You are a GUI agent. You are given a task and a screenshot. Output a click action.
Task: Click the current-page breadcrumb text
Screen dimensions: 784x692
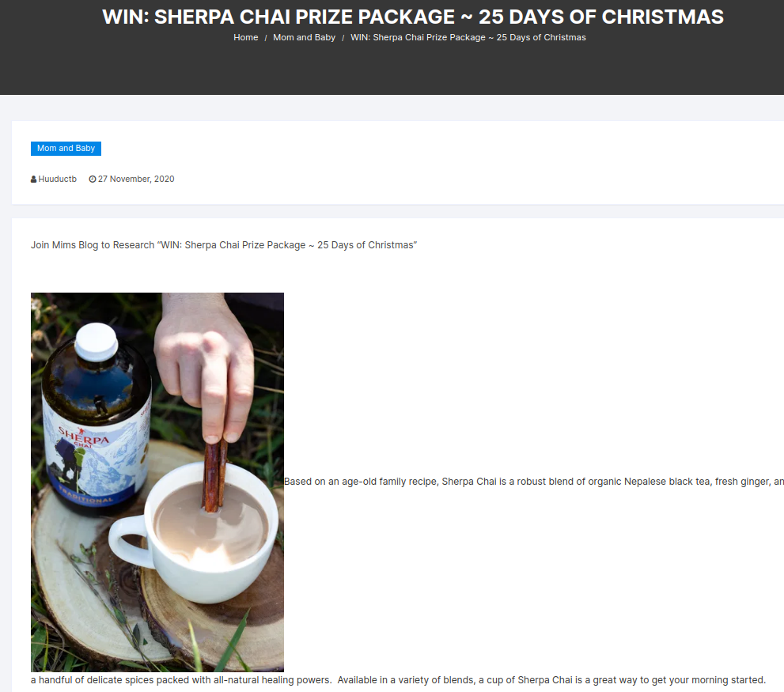(x=468, y=37)
